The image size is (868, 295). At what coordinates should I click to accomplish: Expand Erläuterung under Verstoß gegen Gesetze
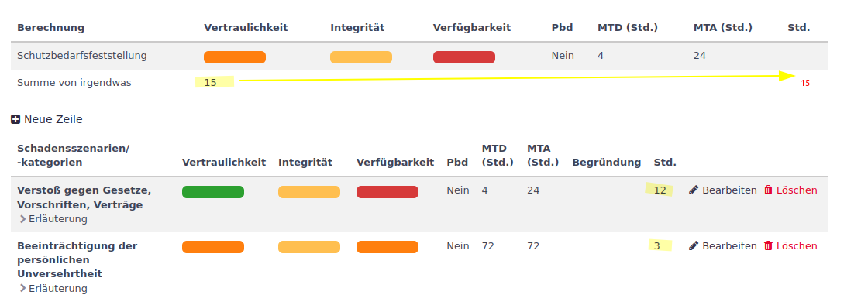coord(53,218)
